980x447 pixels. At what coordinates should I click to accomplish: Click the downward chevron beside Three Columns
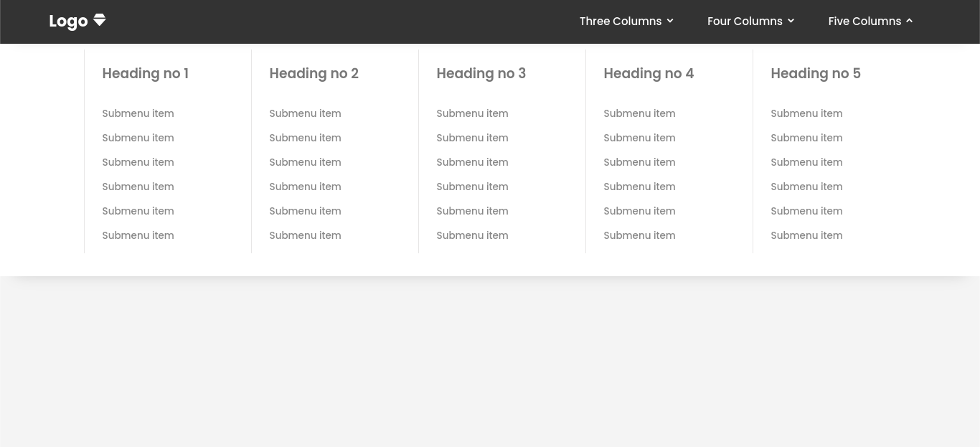coord(669,21)
